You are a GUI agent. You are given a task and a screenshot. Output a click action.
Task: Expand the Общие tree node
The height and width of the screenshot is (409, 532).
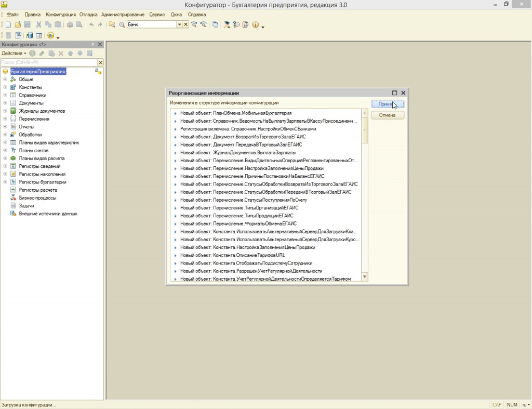pos(5,79)
